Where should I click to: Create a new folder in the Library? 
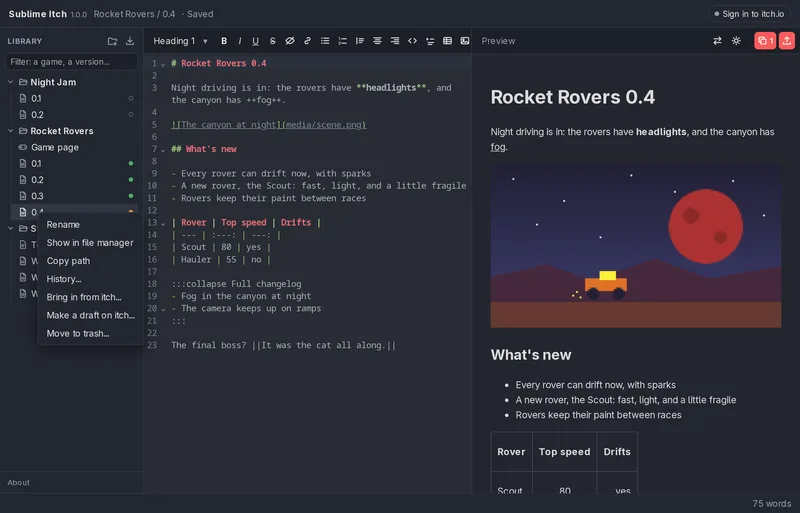click(112, 41)
